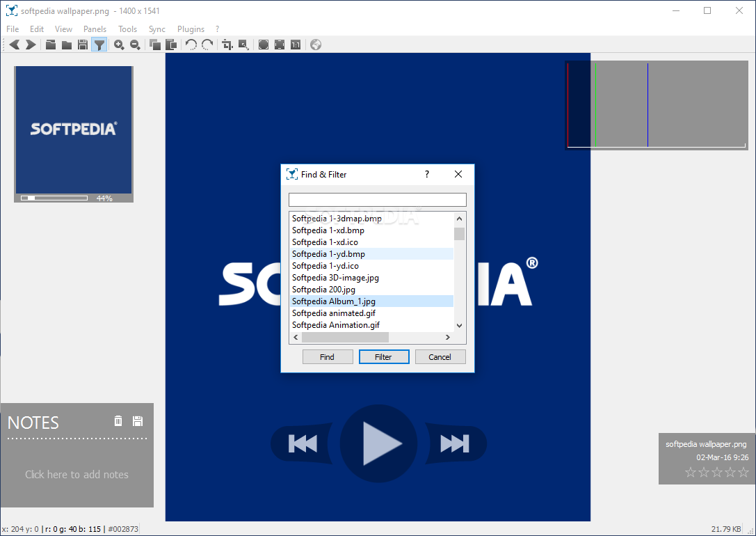Click the copy icon in toolbar

(x=155, y=45)
